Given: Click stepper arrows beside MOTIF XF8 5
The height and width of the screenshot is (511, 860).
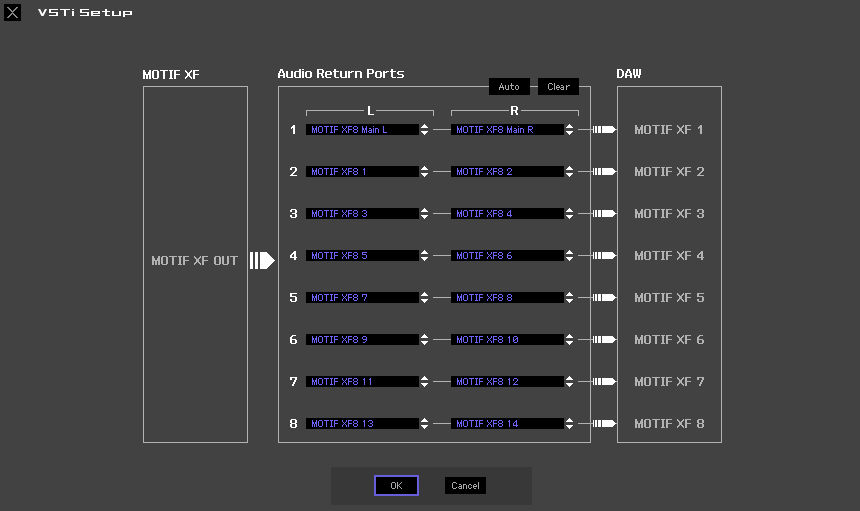Looking at the screenshot, I should coord(425,256).
